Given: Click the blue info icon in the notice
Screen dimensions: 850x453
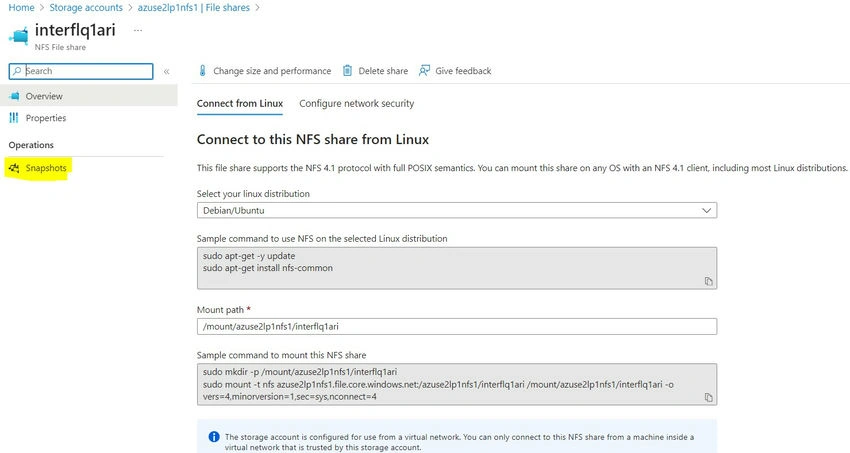Looking at the screenshot, I should pyautogui.click(x=214, y=437).
